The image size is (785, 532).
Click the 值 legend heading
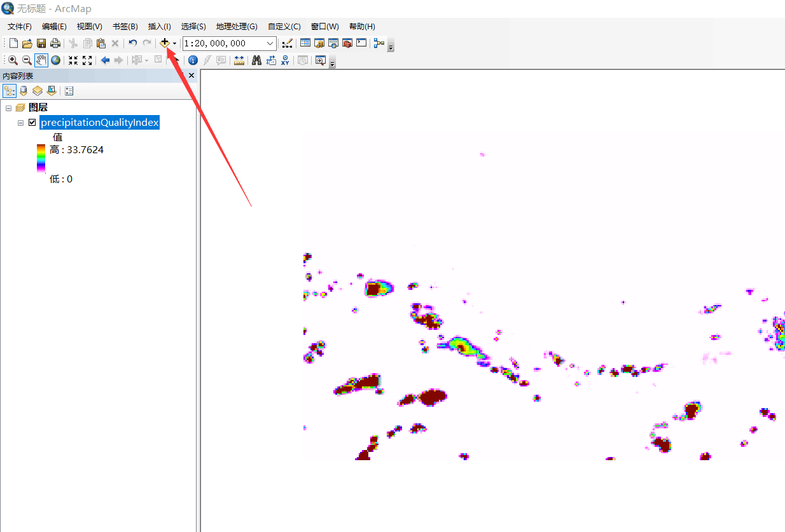(57, 137)
